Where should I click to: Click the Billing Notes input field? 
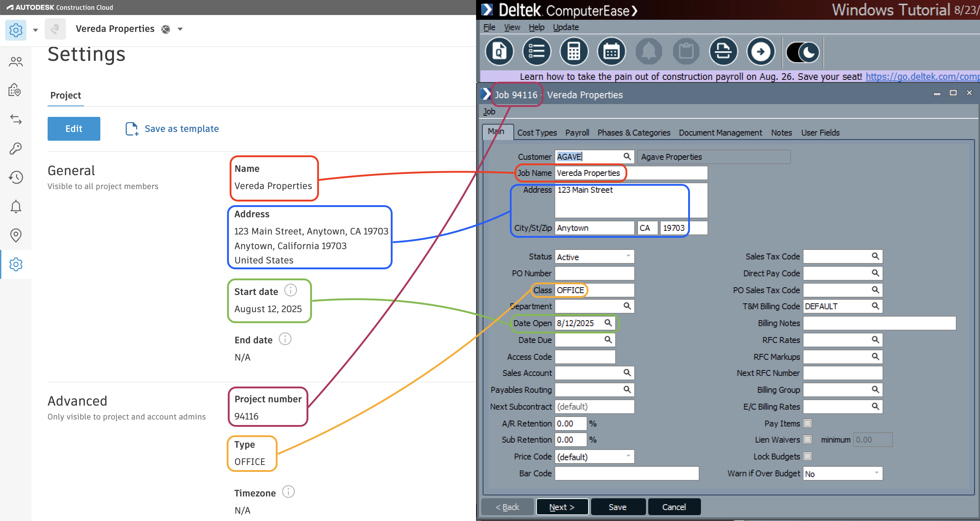point(879,323)
